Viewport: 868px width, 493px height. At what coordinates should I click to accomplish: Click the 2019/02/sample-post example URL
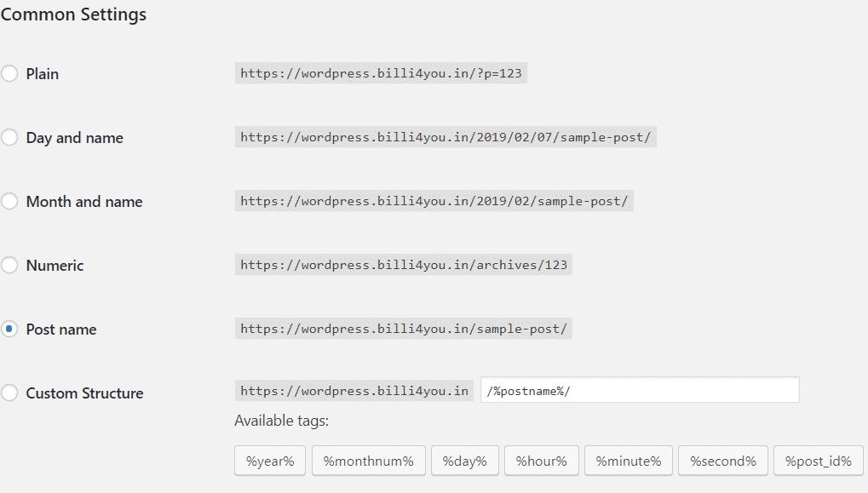[434, 201]
